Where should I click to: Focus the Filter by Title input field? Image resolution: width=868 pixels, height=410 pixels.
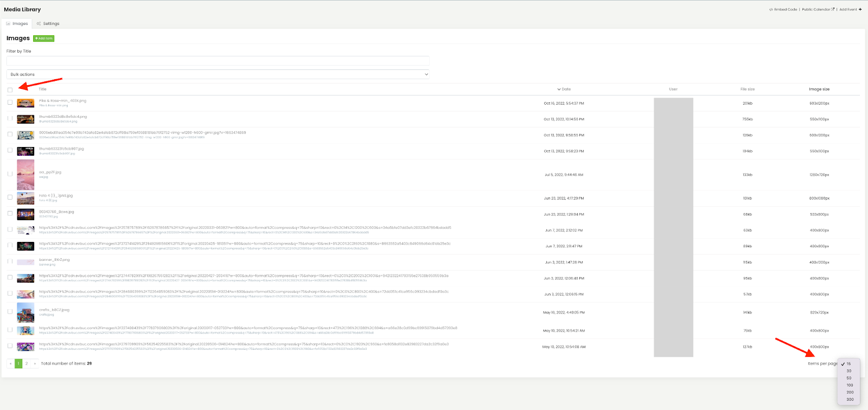[218, 61]
